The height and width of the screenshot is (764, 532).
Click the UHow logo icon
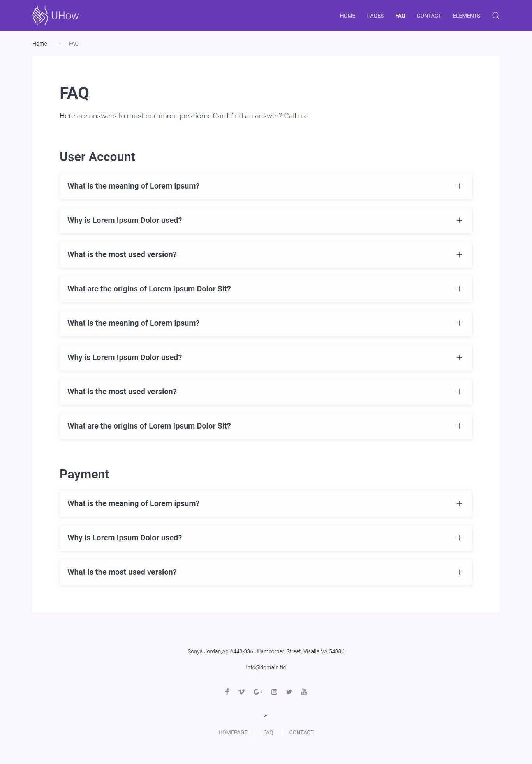(40, 16)
